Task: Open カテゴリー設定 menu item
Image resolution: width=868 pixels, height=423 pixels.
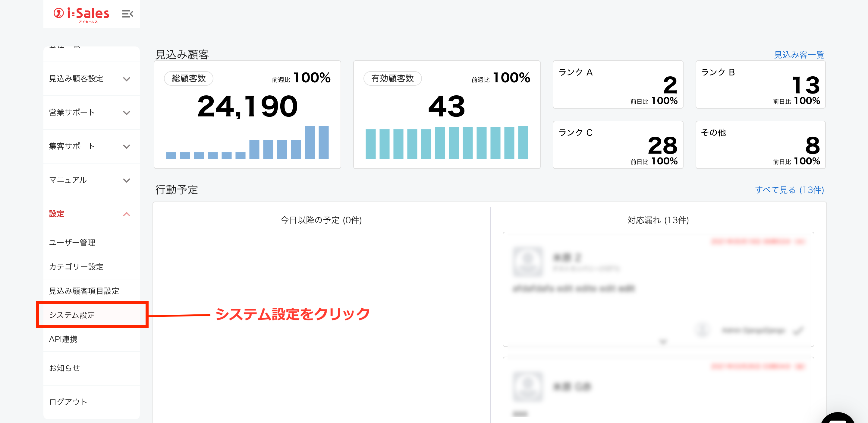Action: (76, 267)
